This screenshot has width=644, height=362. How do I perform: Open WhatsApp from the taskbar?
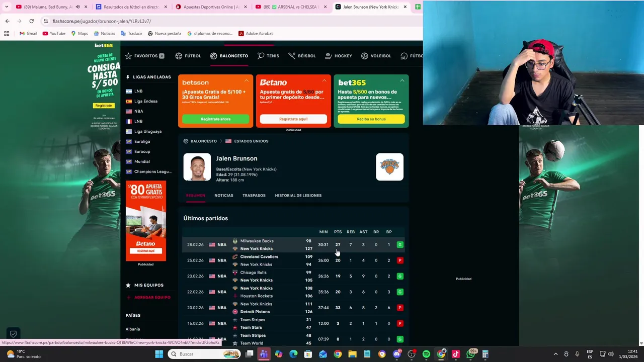pyautogui.click(x=471, y=354)
